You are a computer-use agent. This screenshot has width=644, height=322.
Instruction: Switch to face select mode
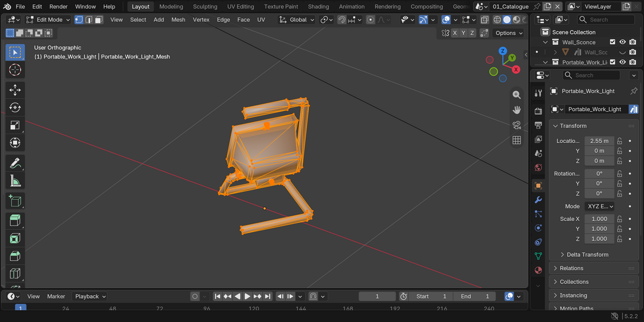click(99, 19)
